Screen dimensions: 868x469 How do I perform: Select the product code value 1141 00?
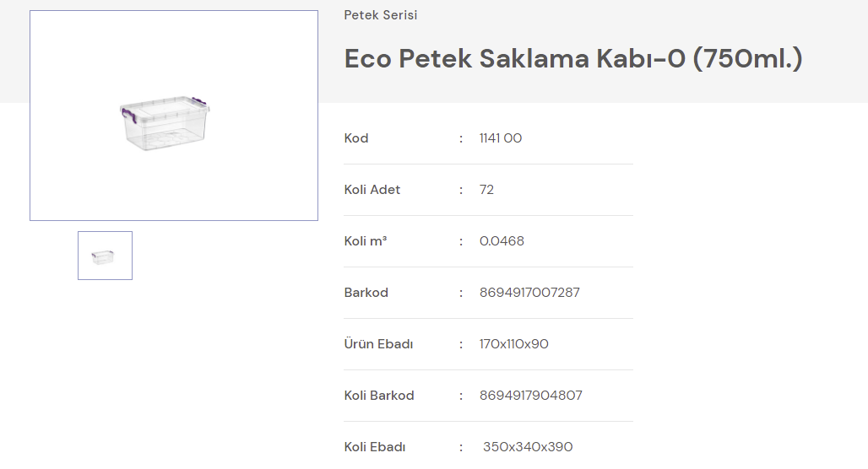(x=501, y=138)
